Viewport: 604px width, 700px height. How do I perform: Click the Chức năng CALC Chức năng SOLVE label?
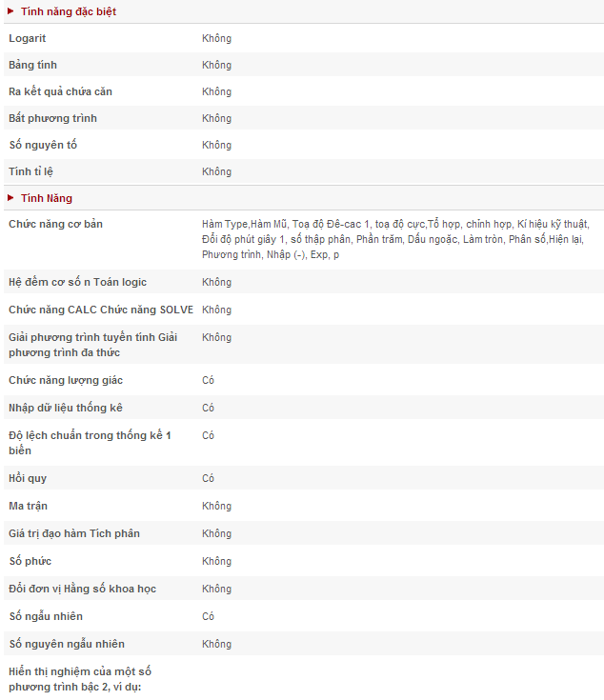pyautogui.click(x=101, y=310)
